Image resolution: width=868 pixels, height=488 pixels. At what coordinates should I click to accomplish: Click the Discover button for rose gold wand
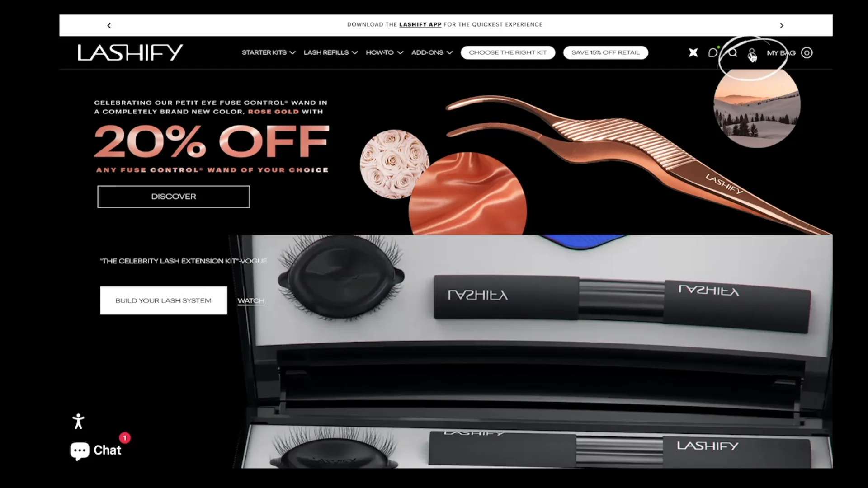[174, 196]
